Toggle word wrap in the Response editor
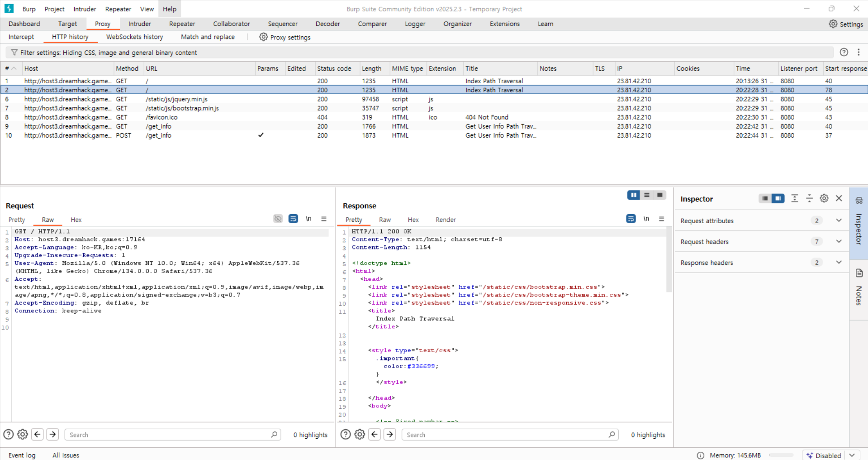 tap(631, 219)
